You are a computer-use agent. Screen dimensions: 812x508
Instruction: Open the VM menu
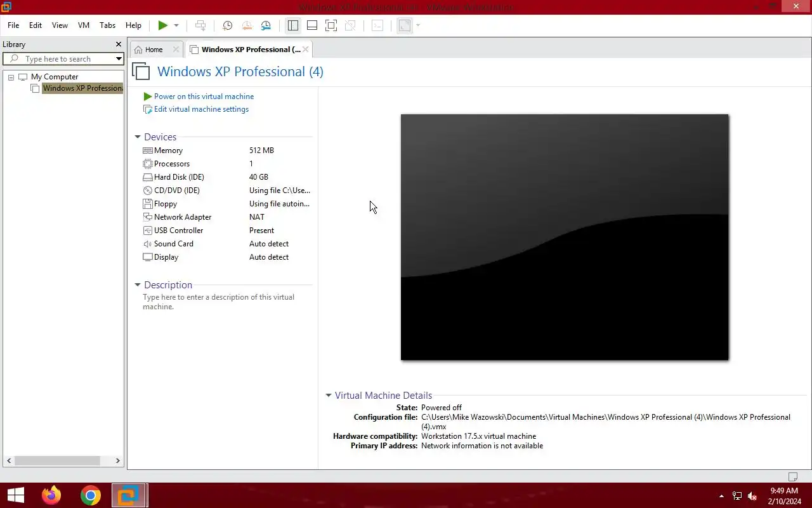84,25
